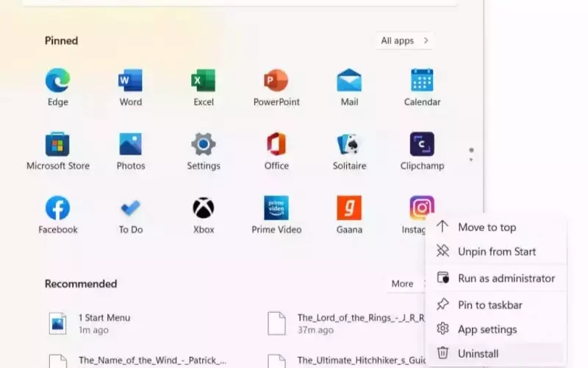Show All apps list

[404, 40]
